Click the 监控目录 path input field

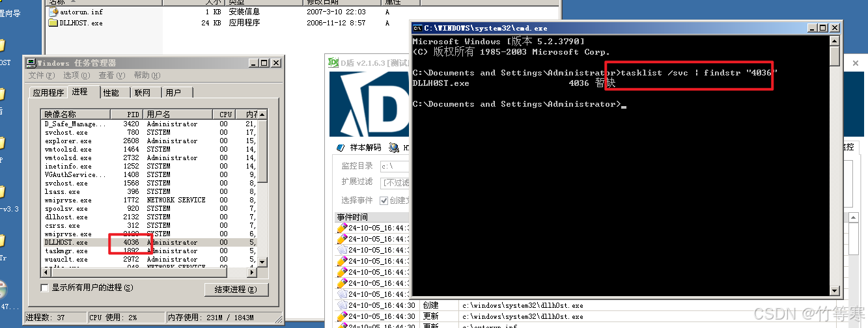coord(395,167)
